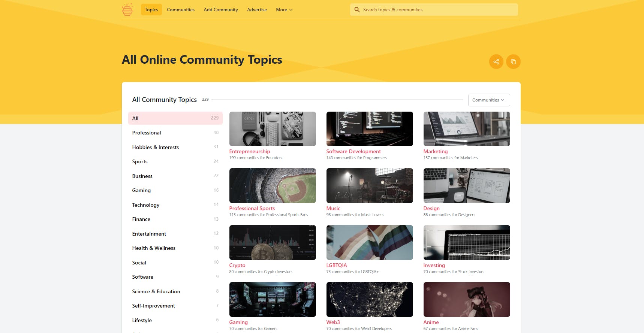Go to Communities in the navbar
Viewport: 644px width, 333px height.
click(x=181, y=10)
